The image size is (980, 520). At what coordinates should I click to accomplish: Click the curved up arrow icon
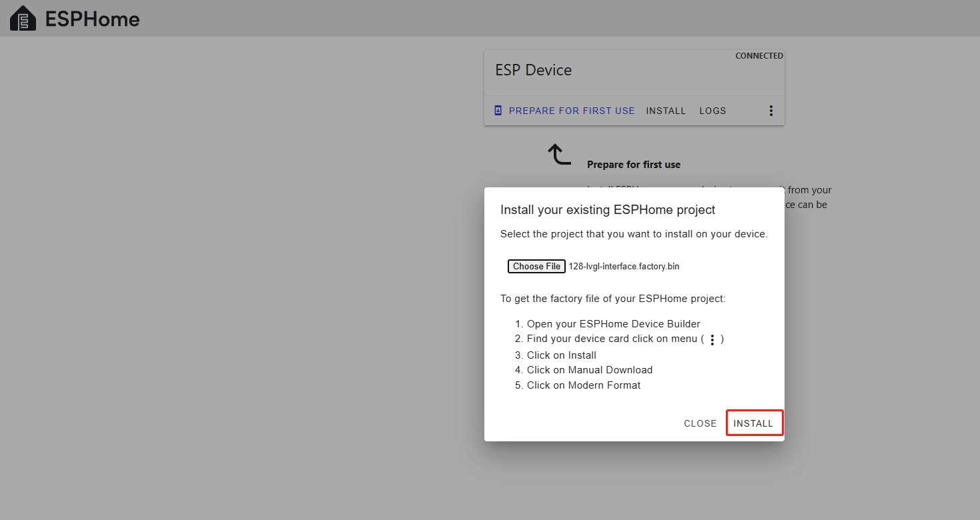tap(559, 154)
